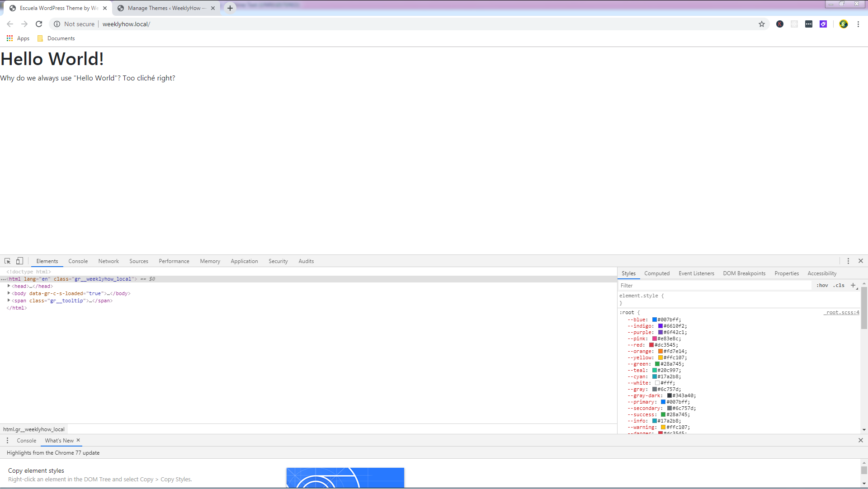The image size is (868, 489).
Task: Expand the body node in DOM tree
Action: 9,293
